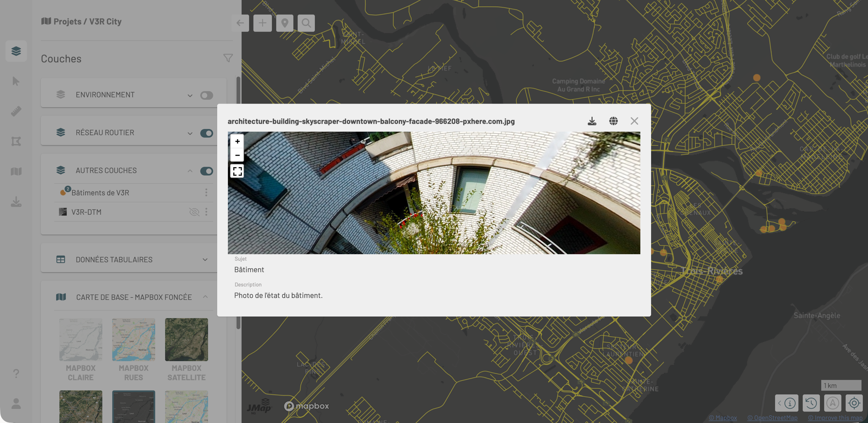The image size is (868, 423).
Task: Open the search tool on map toolbar
Action: (x=306, y=23)
